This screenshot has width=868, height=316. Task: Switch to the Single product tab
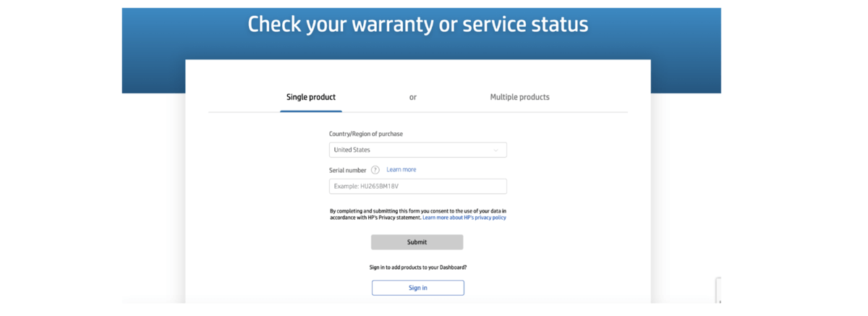311,97
